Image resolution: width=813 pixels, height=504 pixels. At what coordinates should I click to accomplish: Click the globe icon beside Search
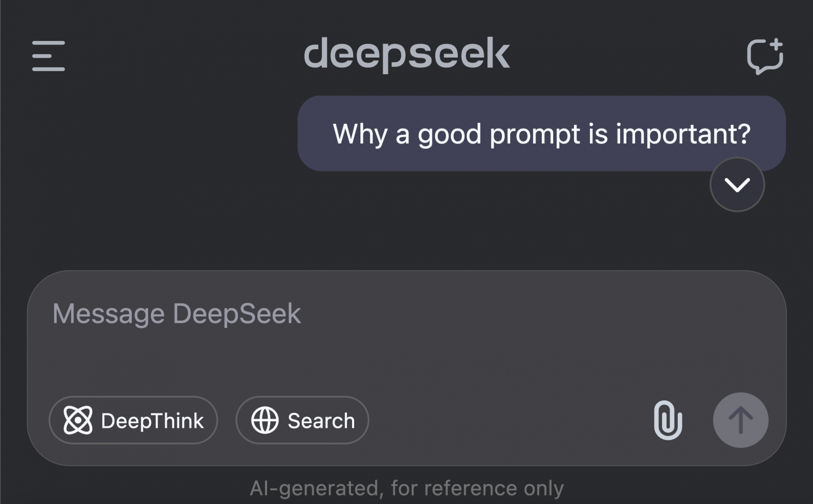tap(265, 420)
